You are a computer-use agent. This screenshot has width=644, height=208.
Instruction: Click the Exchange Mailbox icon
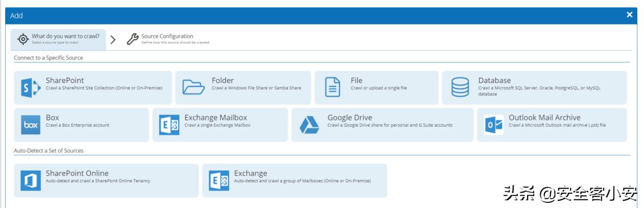coord(169,125)
